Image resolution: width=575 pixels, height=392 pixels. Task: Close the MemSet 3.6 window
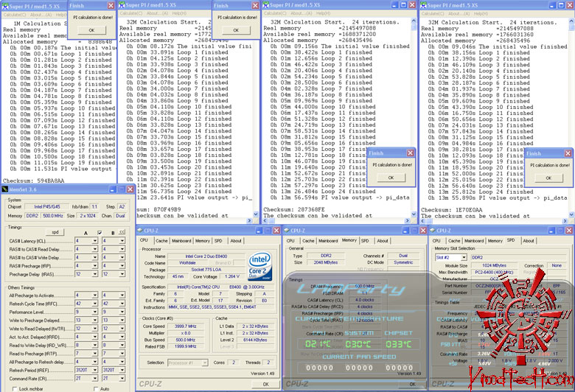tap(130, 189)
